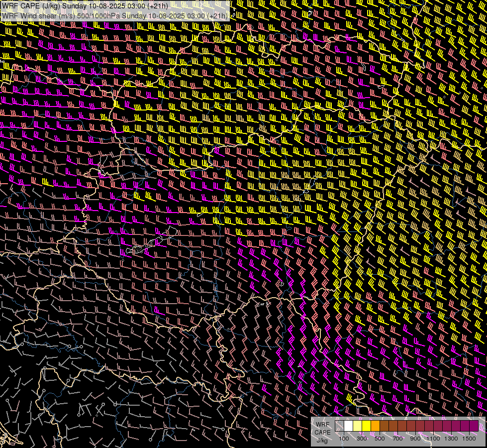The height and width of the screenshot is (448, 487).
Task: Pick the bright yellow legend swatch
Action: (x=367, y=426)
